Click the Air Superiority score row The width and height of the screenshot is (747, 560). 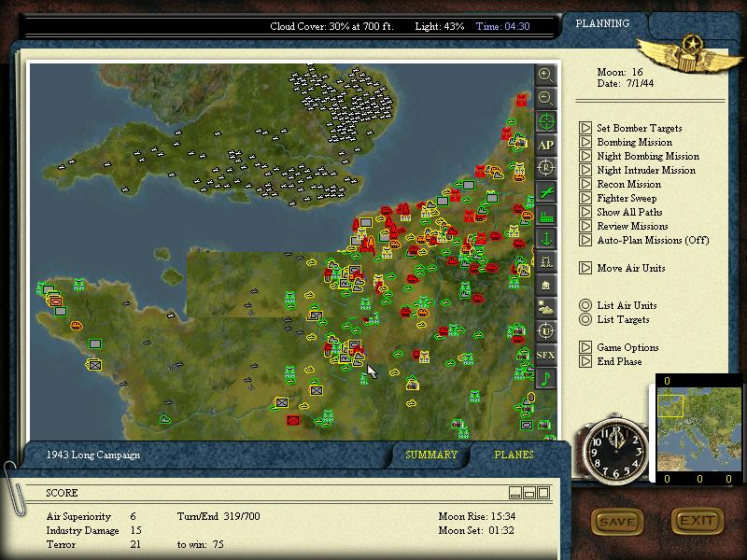[91, 516]
